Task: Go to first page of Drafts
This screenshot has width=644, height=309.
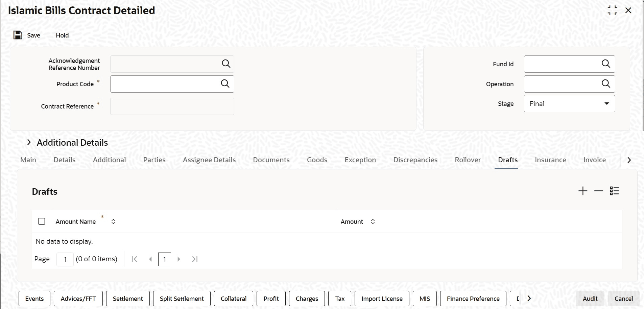Action: (x=134, y=259)
